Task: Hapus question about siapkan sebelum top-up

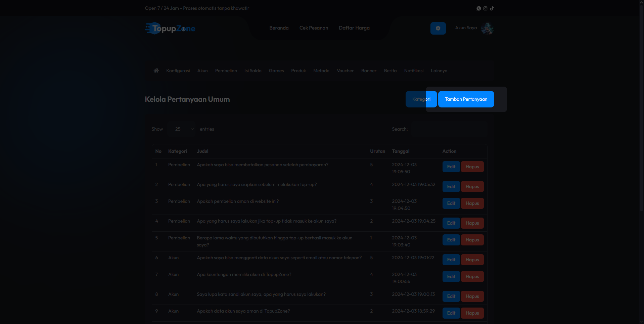Action: click(x=472, y=187)
